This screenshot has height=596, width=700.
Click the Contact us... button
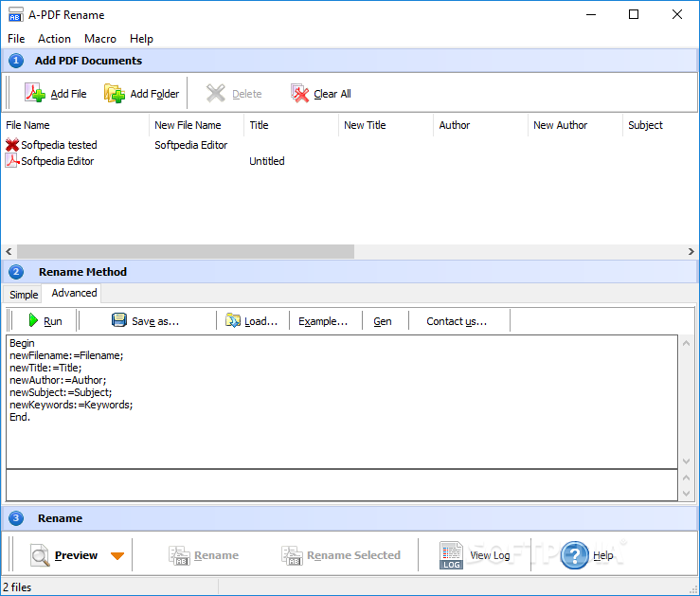point(457,321)
